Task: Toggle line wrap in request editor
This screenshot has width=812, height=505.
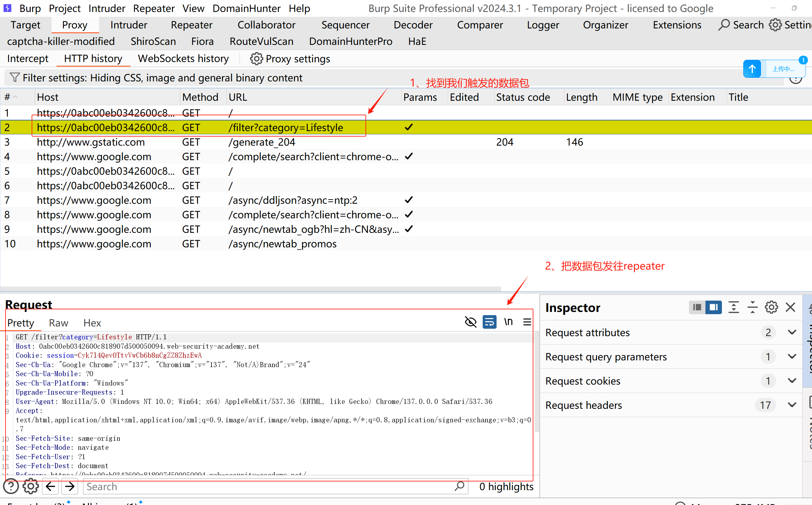Action: click(489, 322)
